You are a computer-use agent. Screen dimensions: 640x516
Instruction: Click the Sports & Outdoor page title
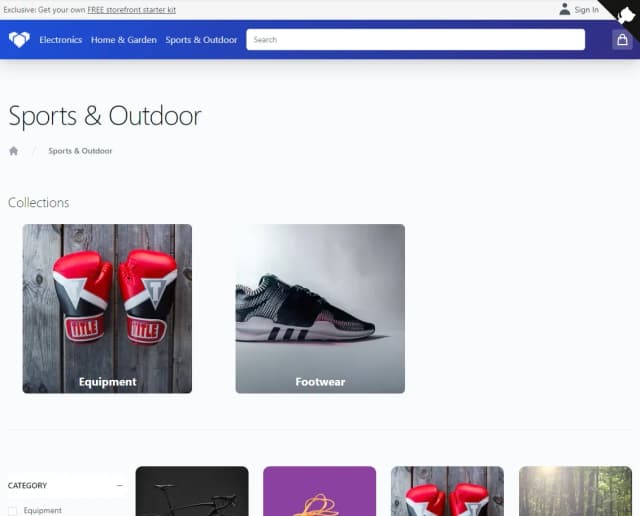pos(105,116)
